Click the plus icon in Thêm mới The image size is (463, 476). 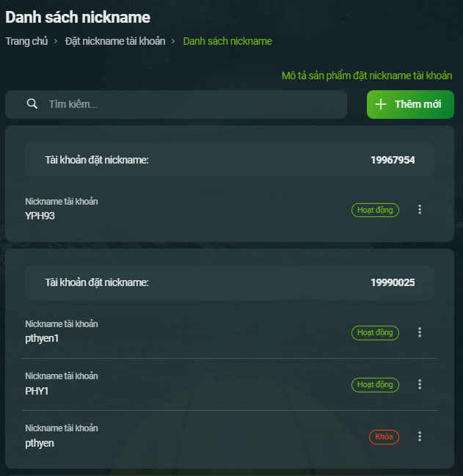[x=381, y=104]
